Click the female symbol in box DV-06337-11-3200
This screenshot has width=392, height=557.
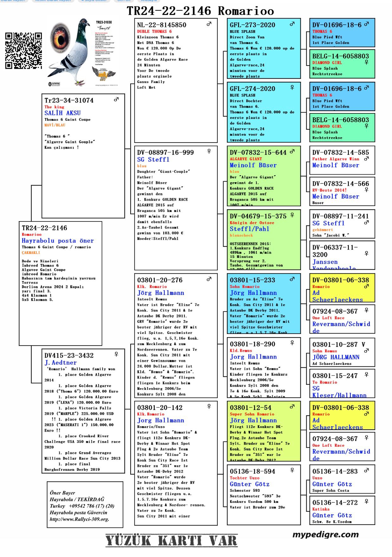pyautogui.click(x=366, y=253)
